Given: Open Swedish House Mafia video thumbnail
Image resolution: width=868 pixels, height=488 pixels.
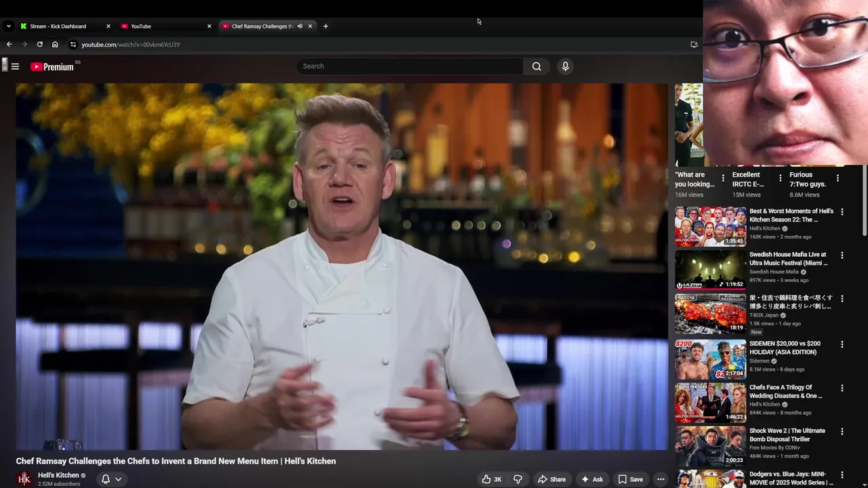Looking at the screenshot, I should (710, 270).
